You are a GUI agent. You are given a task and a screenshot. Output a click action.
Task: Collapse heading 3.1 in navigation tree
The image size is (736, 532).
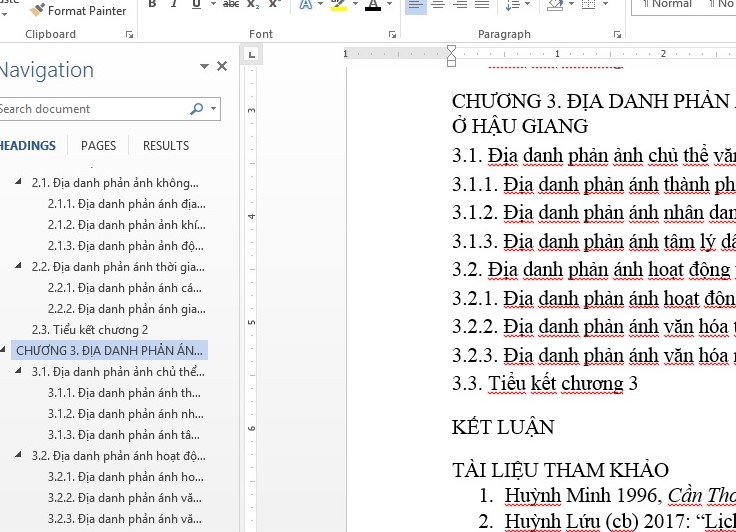[18, 370]
